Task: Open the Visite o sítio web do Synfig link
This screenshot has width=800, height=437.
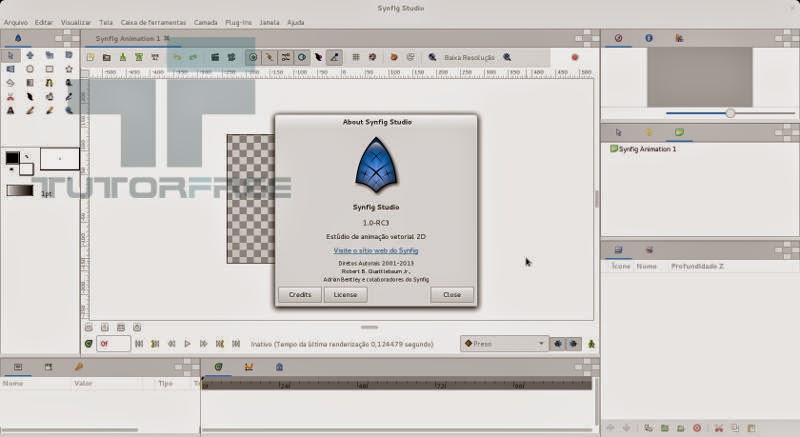Action: click(376, 250)
